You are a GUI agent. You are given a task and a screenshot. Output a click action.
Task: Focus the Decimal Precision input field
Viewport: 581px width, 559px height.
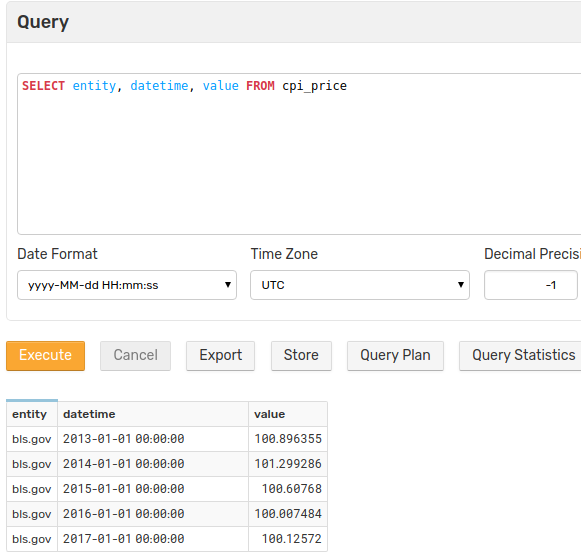tap(531, 285)
